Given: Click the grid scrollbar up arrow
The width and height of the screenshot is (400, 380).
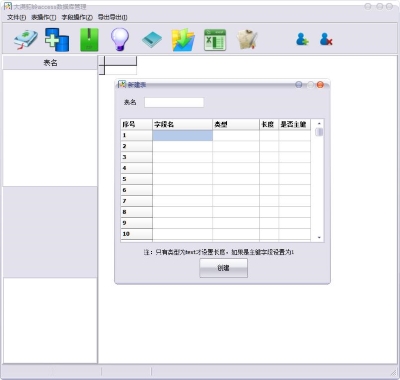Looking at the screenshot, I should [319, 123].
